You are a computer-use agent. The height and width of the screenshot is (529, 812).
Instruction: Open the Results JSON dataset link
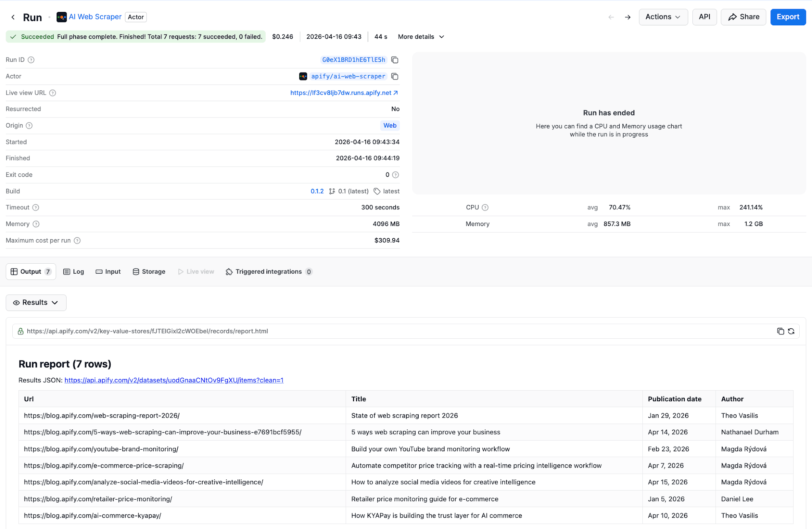[x=174, y=380]
